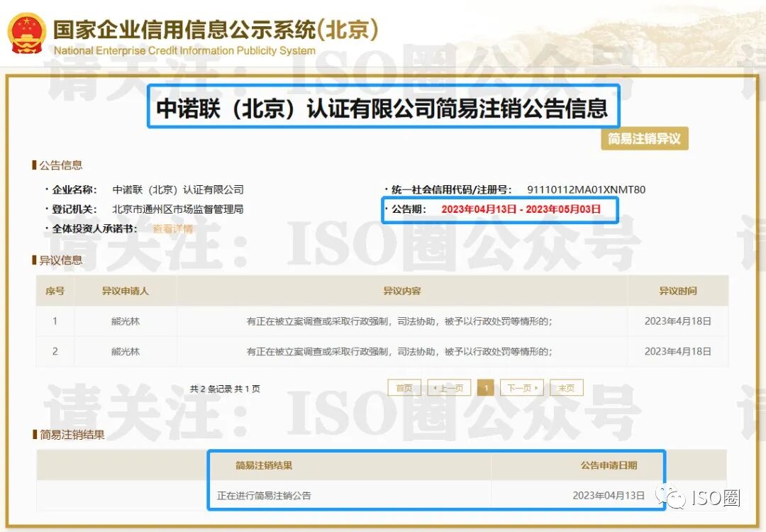
Task: Open 查看详情 under 全体投资人承诺书
Action: [174, 228]
